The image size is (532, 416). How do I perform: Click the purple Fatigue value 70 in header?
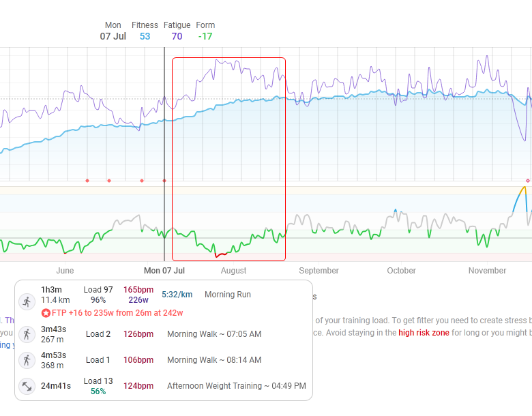(177, 36)
